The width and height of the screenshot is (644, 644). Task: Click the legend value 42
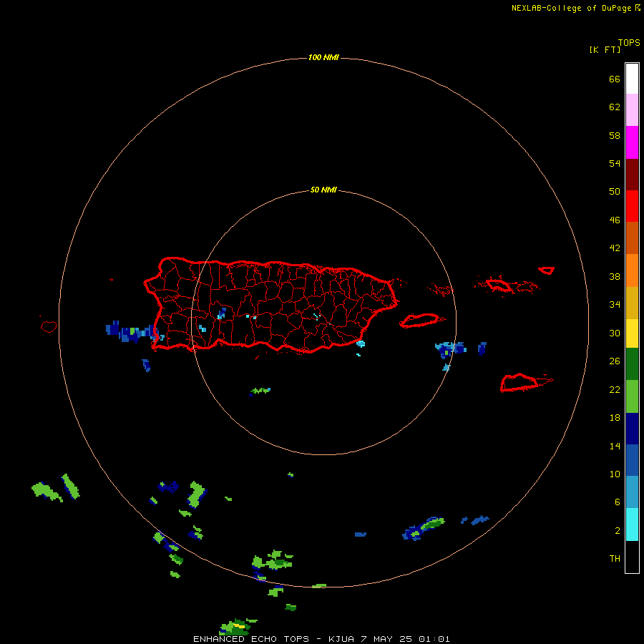click(x=615, y=248)
